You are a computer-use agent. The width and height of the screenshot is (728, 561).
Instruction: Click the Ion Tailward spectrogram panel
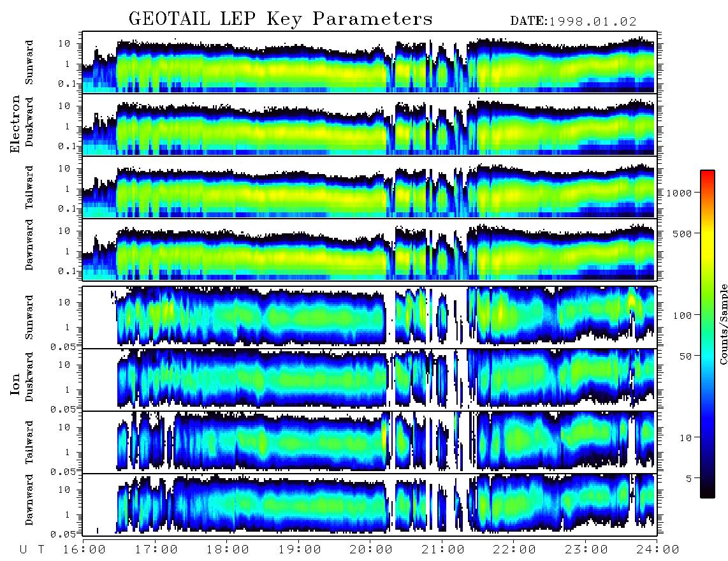370,442
